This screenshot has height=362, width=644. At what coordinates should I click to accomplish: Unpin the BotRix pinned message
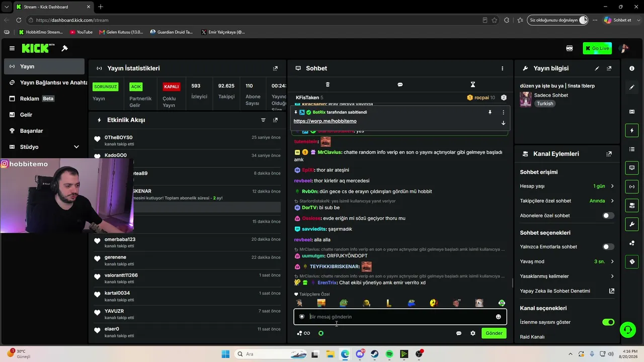[490, 112]
